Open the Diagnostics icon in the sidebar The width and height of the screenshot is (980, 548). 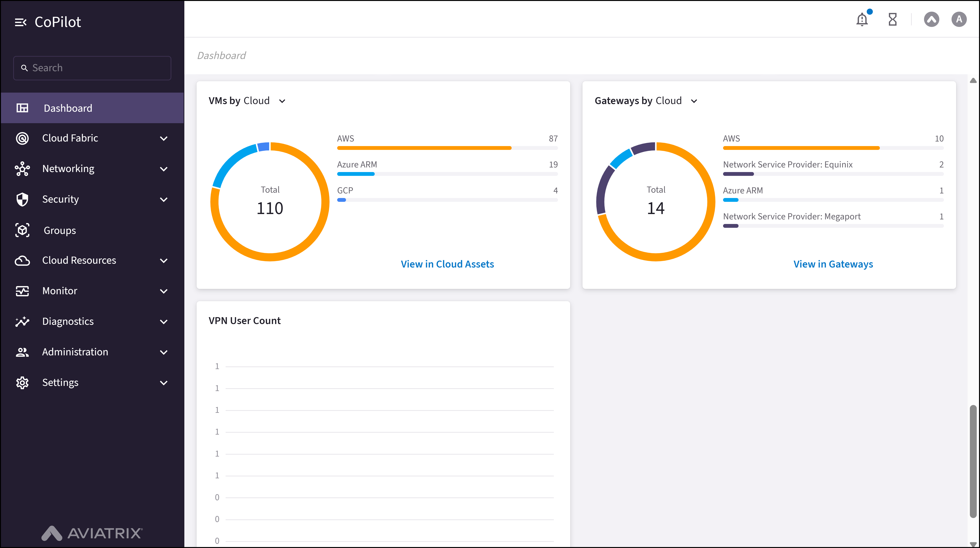pyautogui.click(x=22, y=321)
